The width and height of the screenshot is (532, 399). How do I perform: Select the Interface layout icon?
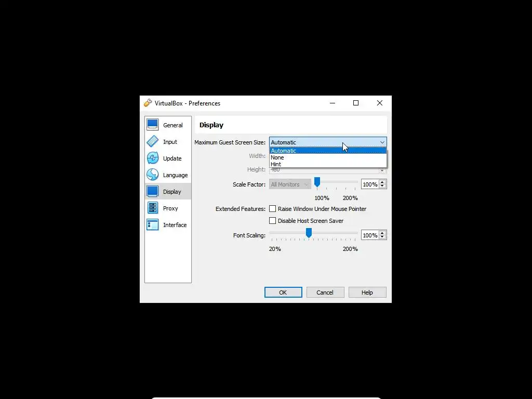pyautogui.click(x=152, y=224)
